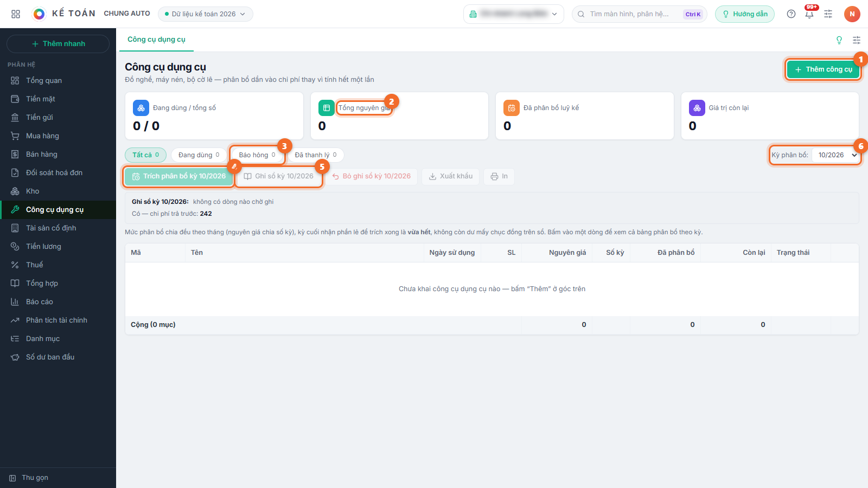The height and width of the screenshot is (488, 868).
Task: Click Hướng dẫn guide button
Action: click(745, 14)
